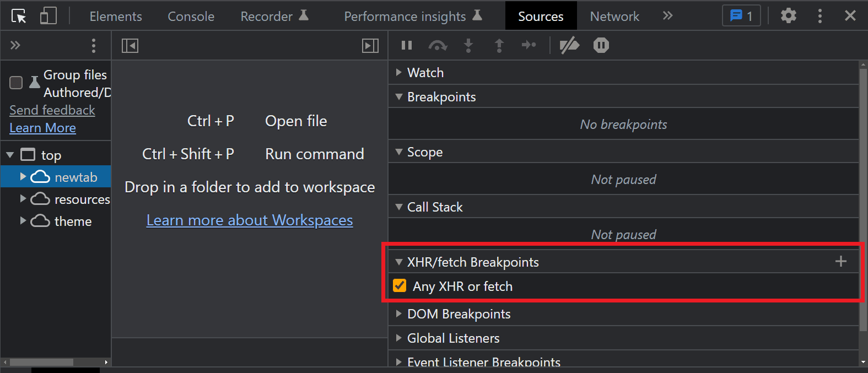The width and height of the screenshot is (868, 373).
Task: Open the customize DevTools three-dot menu
Action: pyautogui.click(x=820, y=15)
